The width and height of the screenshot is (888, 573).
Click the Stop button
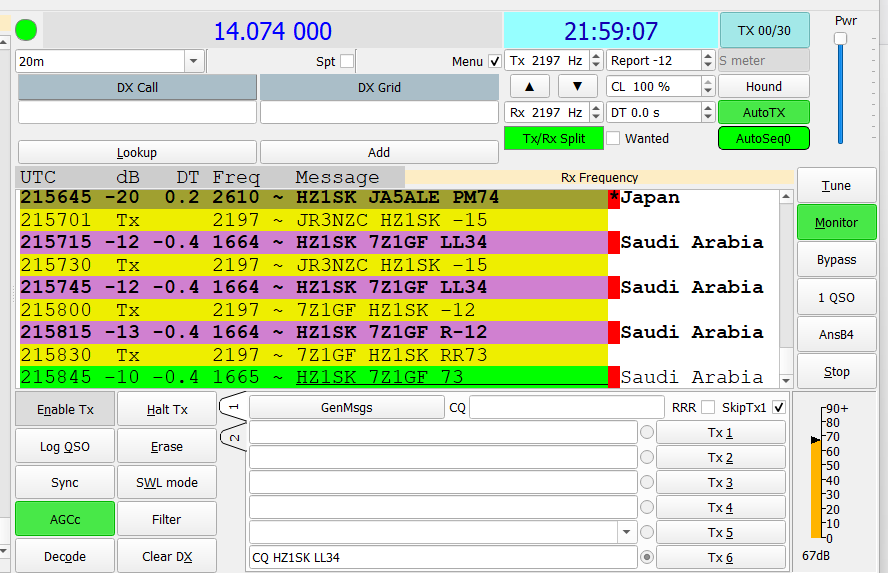[836, 372]
